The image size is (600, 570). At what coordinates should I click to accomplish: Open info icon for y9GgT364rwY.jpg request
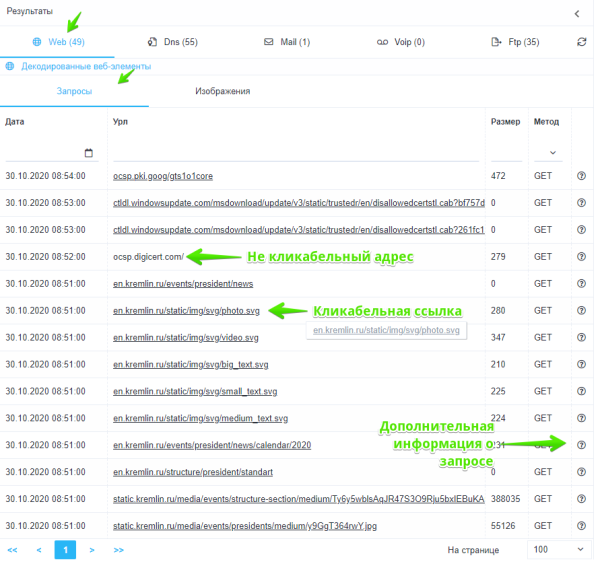coord(582,525)
